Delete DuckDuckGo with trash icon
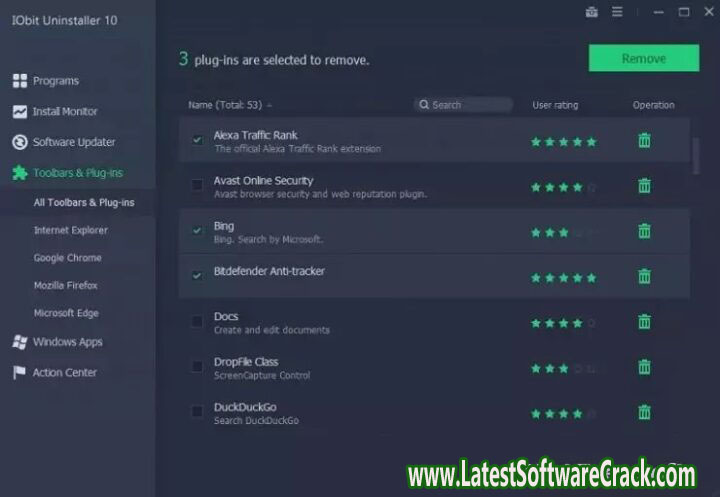The image size is (720, 497). (644, 412)
